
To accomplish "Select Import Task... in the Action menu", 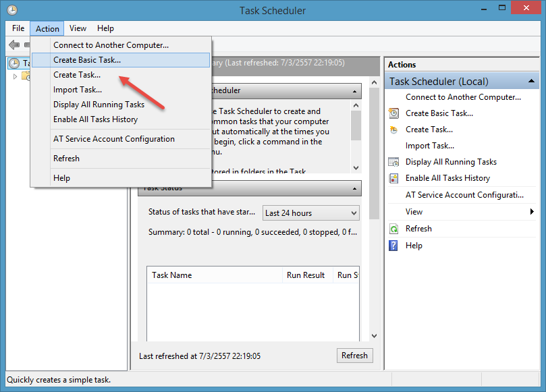I will point(78,90).
